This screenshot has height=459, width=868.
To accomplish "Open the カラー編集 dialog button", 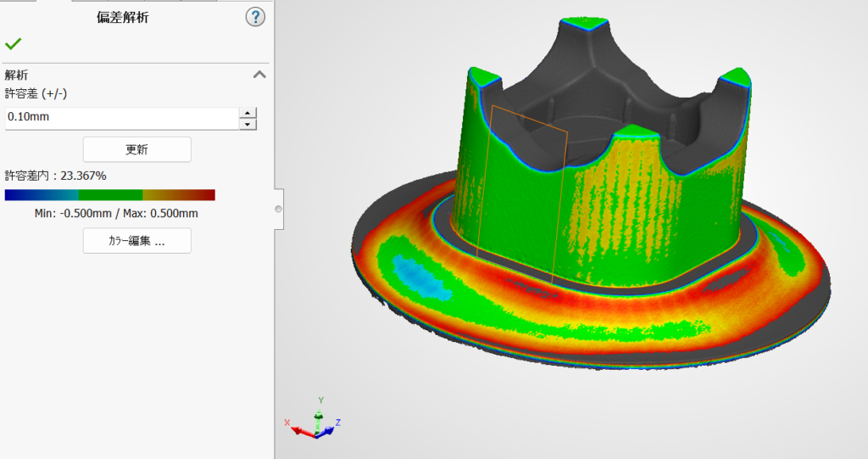I will point(136,241).
